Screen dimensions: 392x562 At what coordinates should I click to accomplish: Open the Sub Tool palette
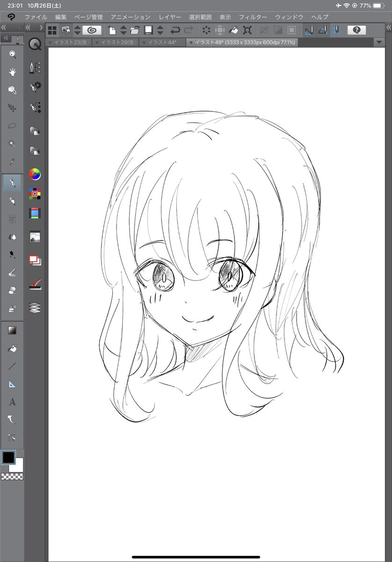pyautogui.click(x=35, y=67)
